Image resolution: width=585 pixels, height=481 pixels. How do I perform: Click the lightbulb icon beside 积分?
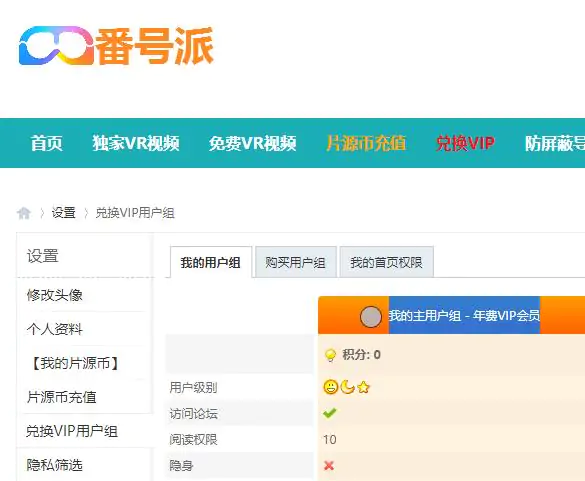(x=330, y=355)
